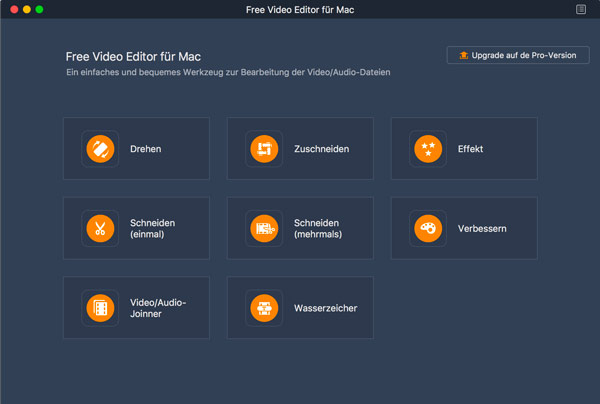This screenshot has width=600, height=404.
Task: Close the window with the red button
Action: click(14, 10)
